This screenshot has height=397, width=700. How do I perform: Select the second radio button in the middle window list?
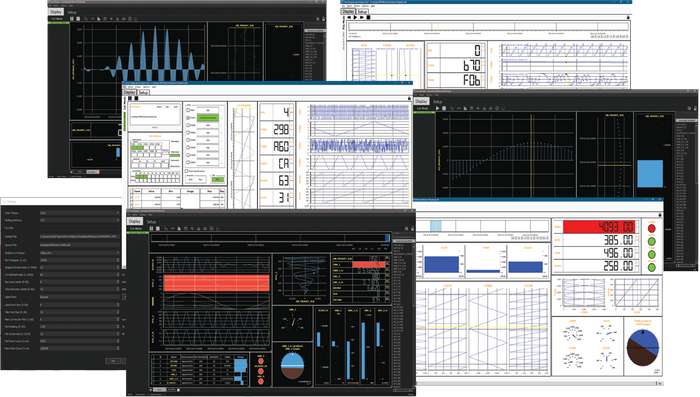click(188, 117)
